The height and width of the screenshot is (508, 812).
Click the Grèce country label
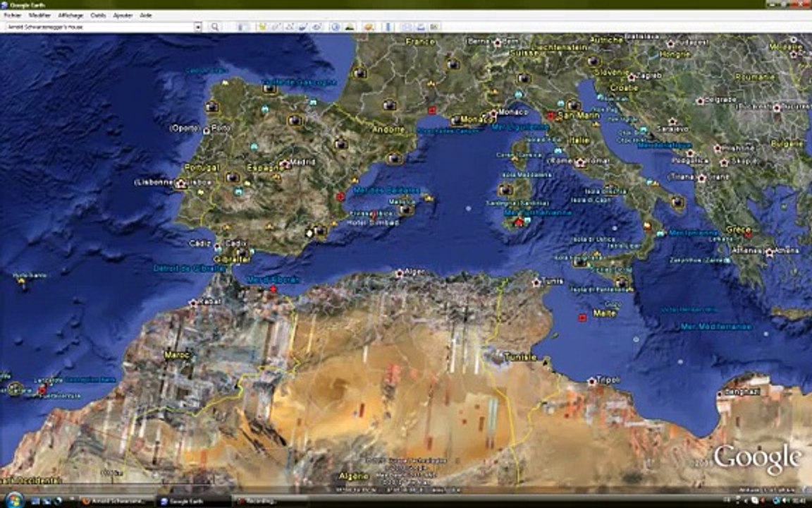tap(739, 229)
